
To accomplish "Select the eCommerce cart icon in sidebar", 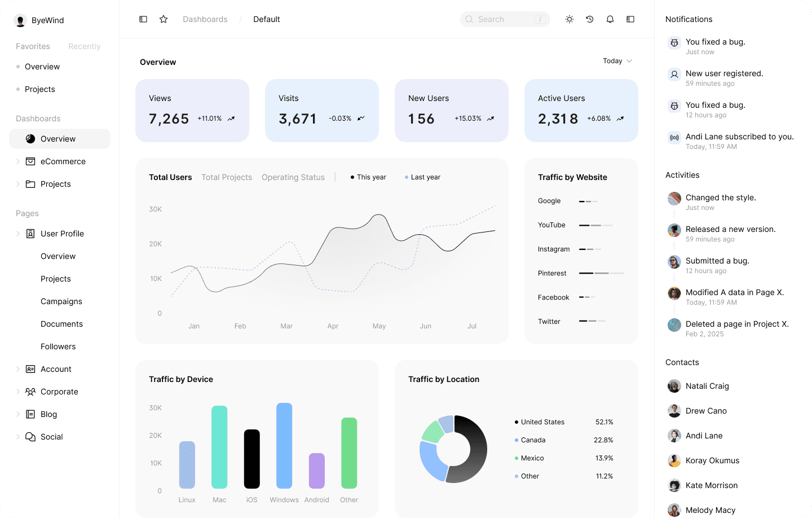I will (x=30, y=161).
